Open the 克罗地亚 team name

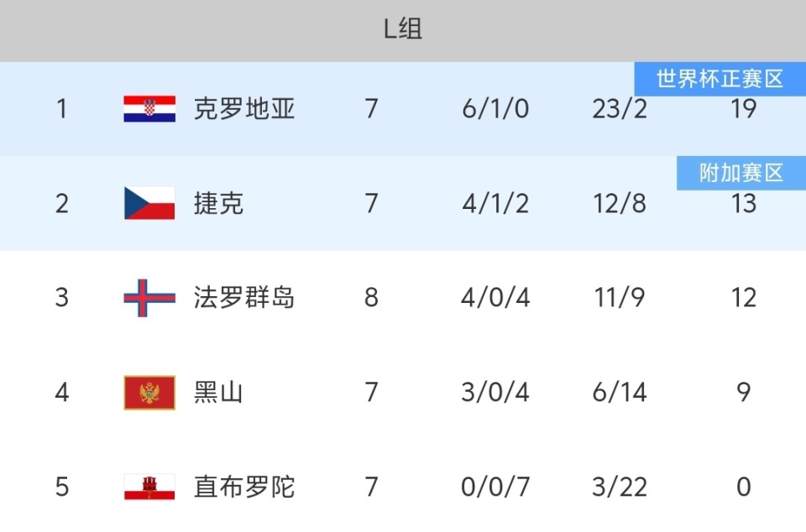[x=244, y=109]
